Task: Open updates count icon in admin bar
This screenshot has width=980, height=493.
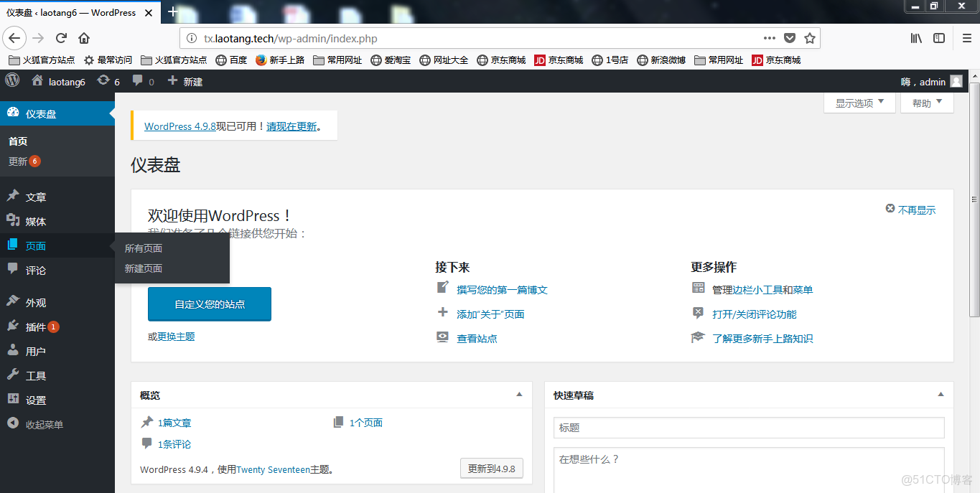Action: point(108,82)
